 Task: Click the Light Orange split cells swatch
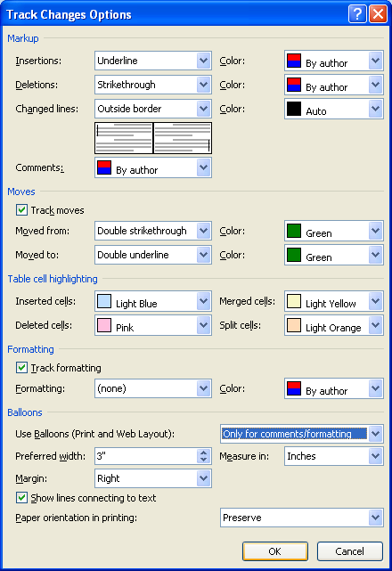(294, 325)
